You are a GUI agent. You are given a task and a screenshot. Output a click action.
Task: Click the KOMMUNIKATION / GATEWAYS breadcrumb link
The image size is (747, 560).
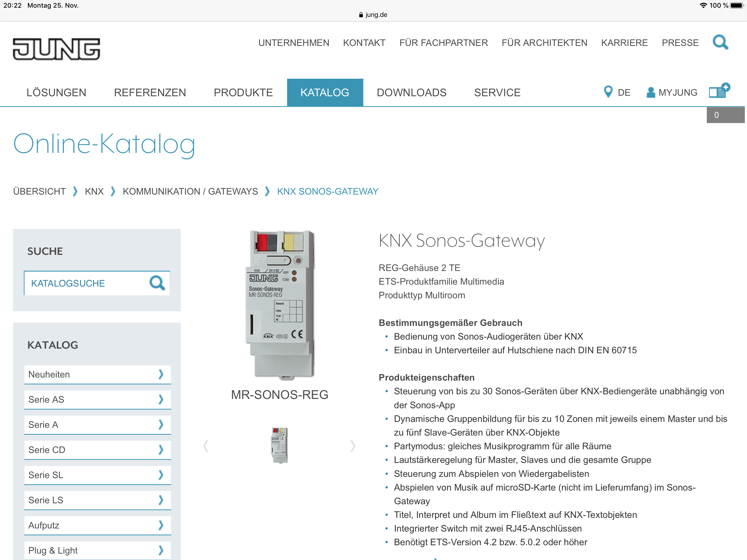[x=190, y=191]
